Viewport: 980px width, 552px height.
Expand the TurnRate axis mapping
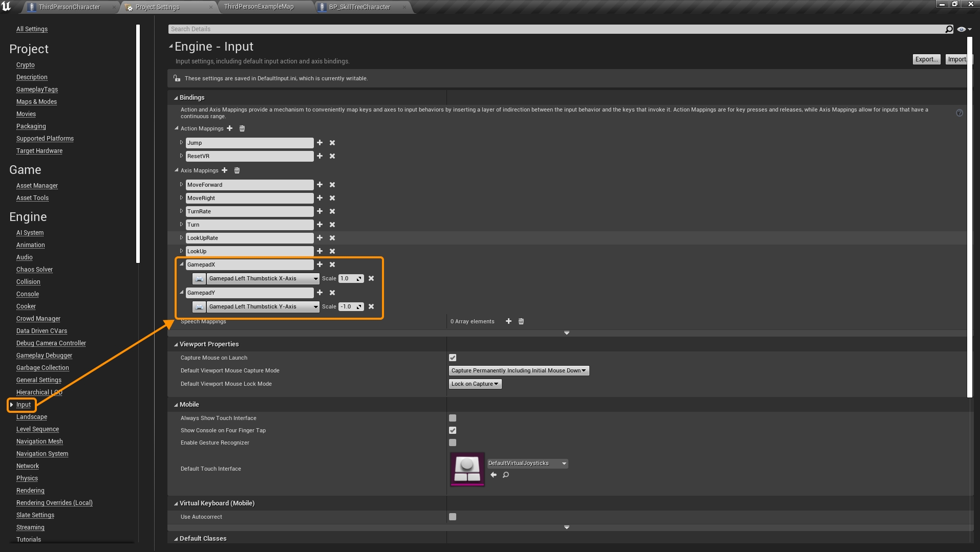click(x=181, y=211)
